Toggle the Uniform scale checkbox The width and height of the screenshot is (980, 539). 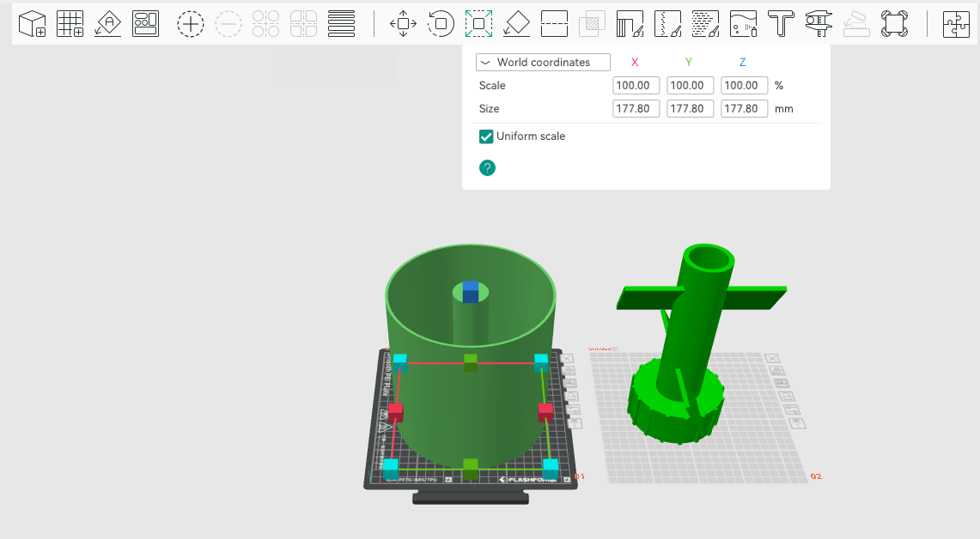point(486,136)
